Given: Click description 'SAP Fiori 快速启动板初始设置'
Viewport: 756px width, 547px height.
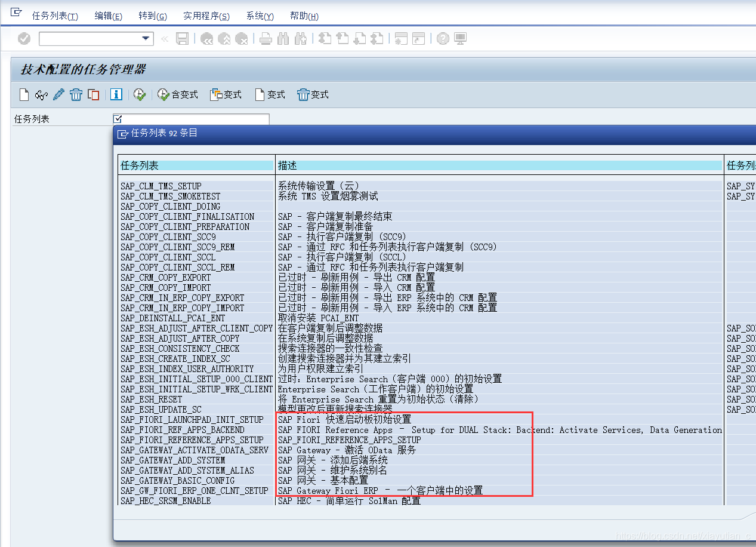Looking at the screenshot, I should (x=344, y=419).
